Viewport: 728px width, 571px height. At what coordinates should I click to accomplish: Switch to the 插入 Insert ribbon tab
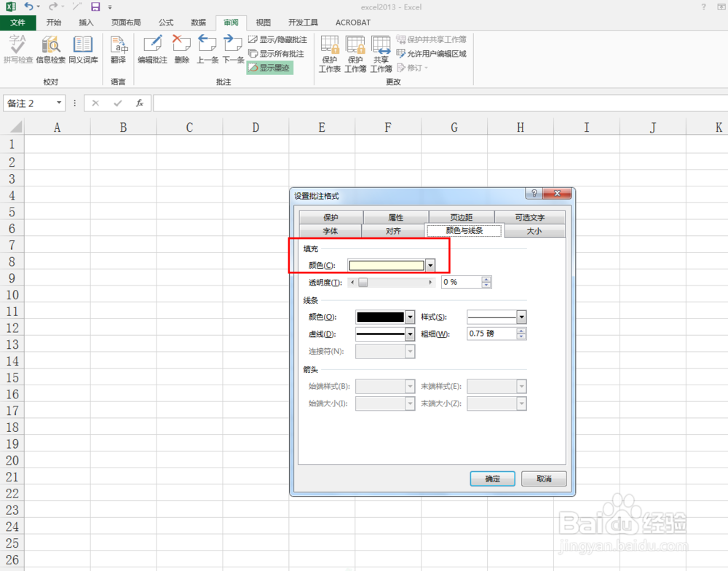pyautogui.click(x=86, y=23)
